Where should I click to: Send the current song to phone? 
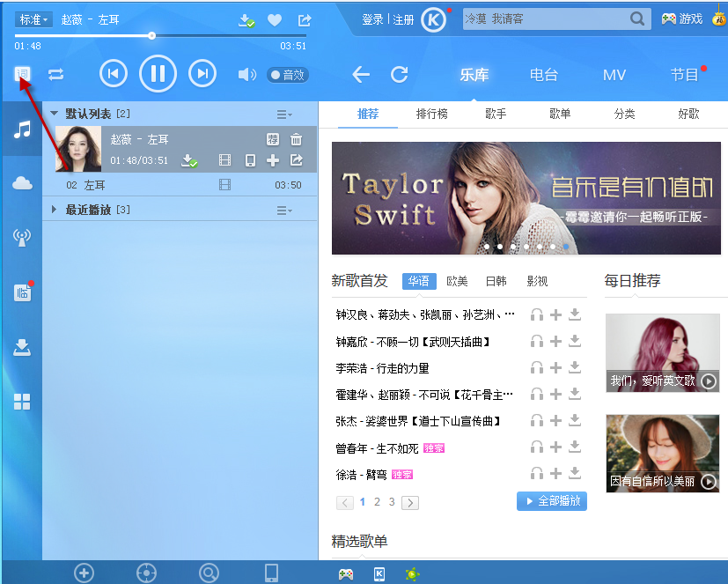coord(250,160)
